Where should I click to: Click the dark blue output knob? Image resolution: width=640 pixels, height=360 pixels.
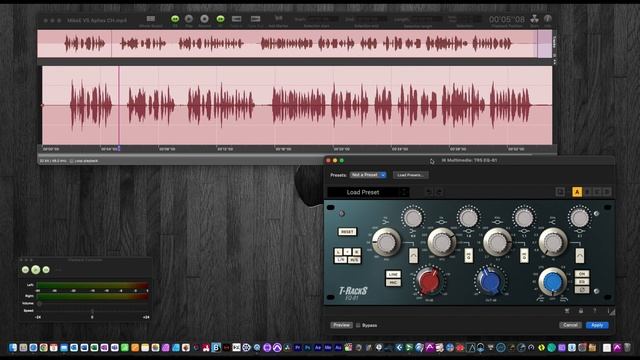pos(491,281)
